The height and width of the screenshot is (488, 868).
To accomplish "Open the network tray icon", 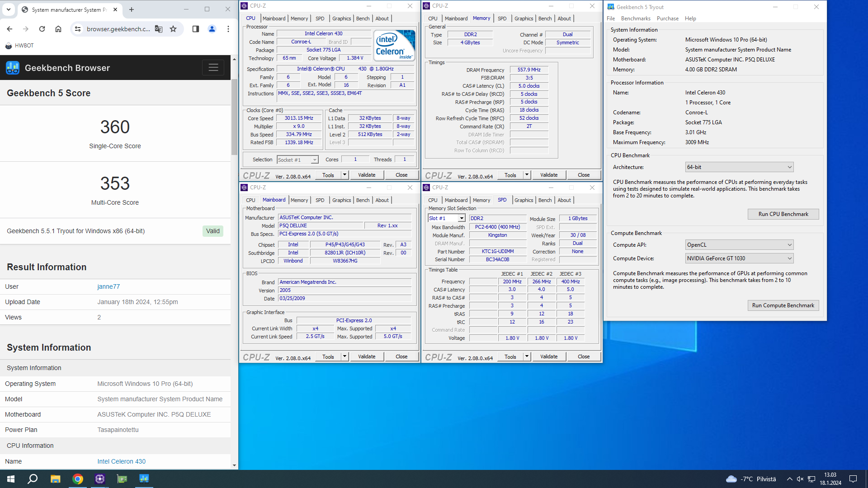I will [812, 479].
